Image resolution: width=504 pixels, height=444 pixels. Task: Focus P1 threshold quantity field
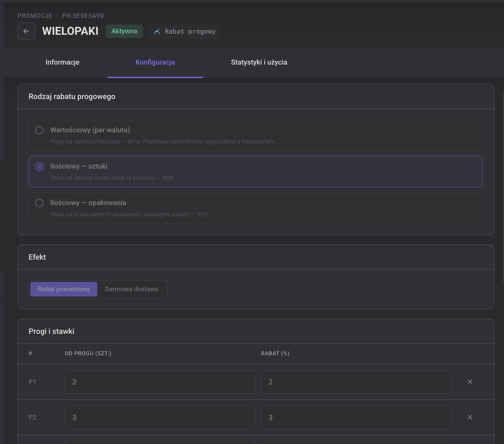coord(160,382)
